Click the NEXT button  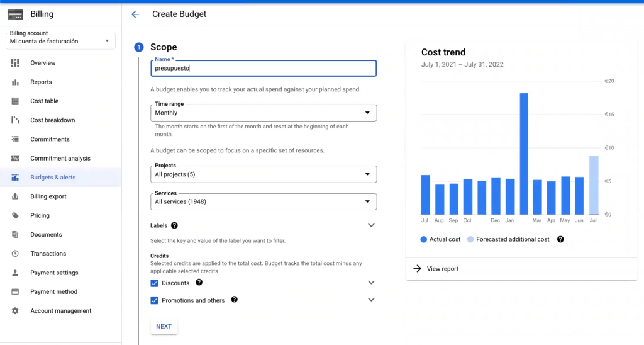click(164, 327)
